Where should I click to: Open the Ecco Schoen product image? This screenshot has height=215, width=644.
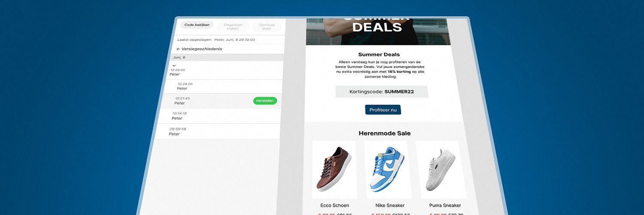[334, 169]
